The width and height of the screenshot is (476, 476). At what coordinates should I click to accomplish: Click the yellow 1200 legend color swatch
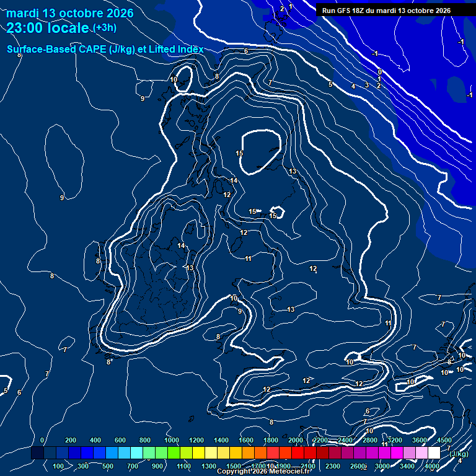198,452
